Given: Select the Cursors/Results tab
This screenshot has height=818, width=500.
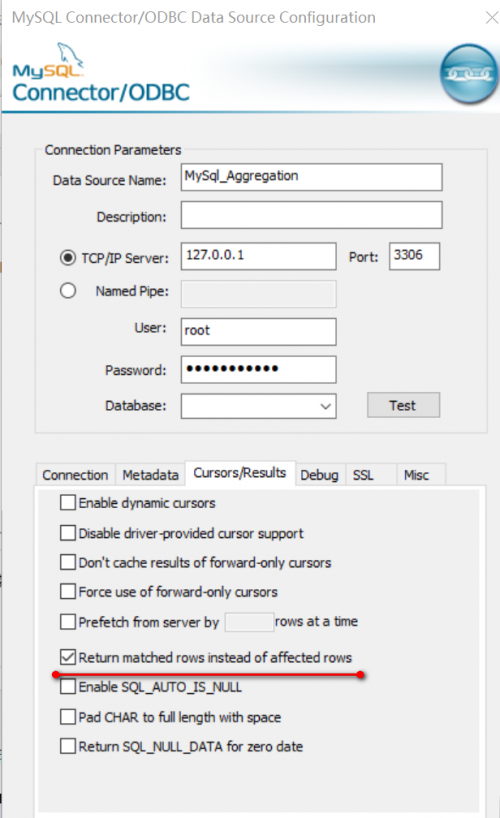Looking at the screenshot, I should click(x=240, y=473).
